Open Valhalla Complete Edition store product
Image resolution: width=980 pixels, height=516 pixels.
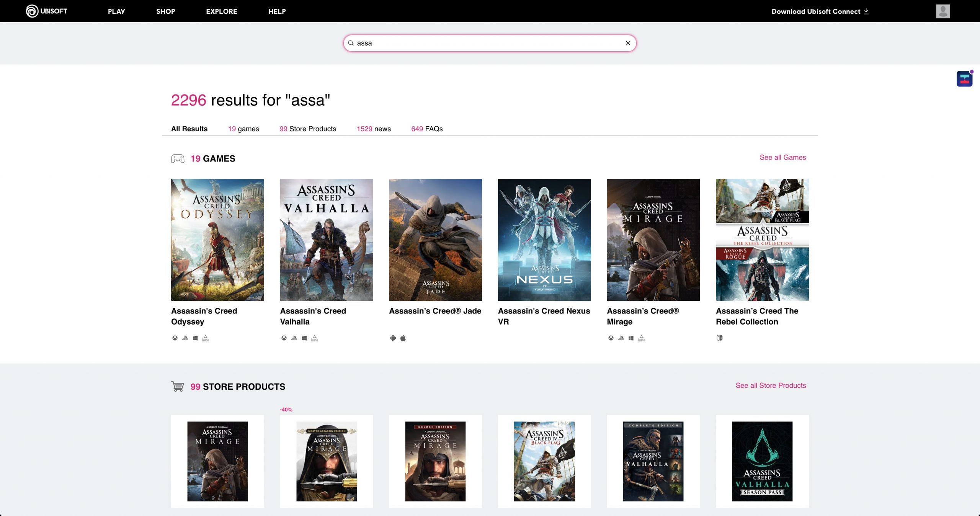653,461
